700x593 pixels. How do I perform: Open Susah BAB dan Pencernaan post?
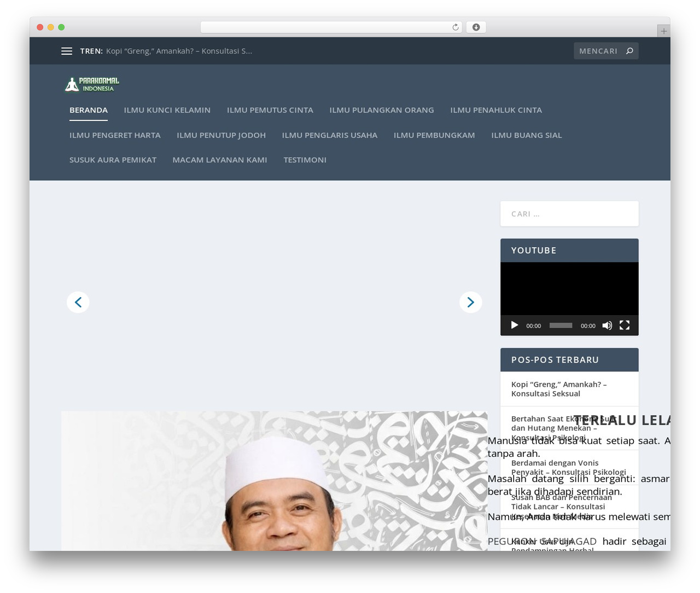pyautogui.click(x=562, y=507)
